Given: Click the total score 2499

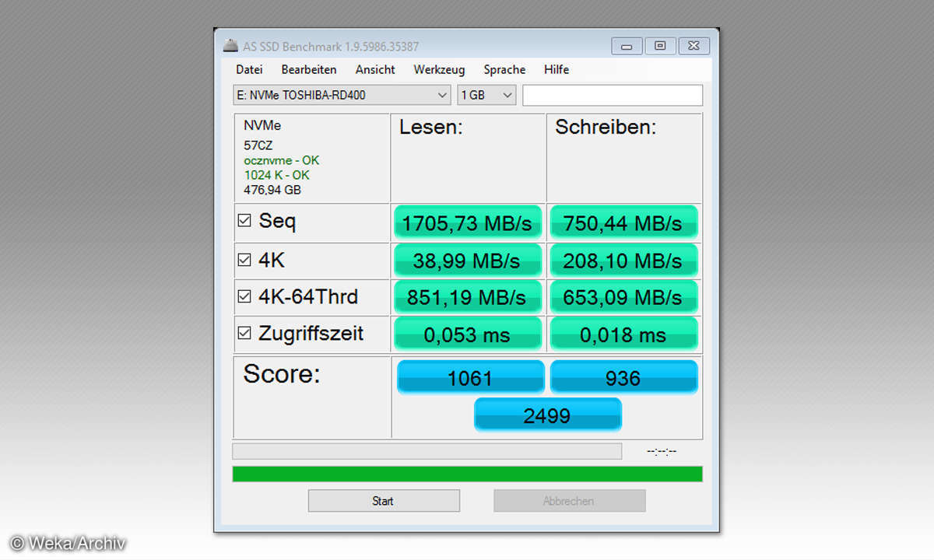Looking at the screenshot, I should click(547, 415).
